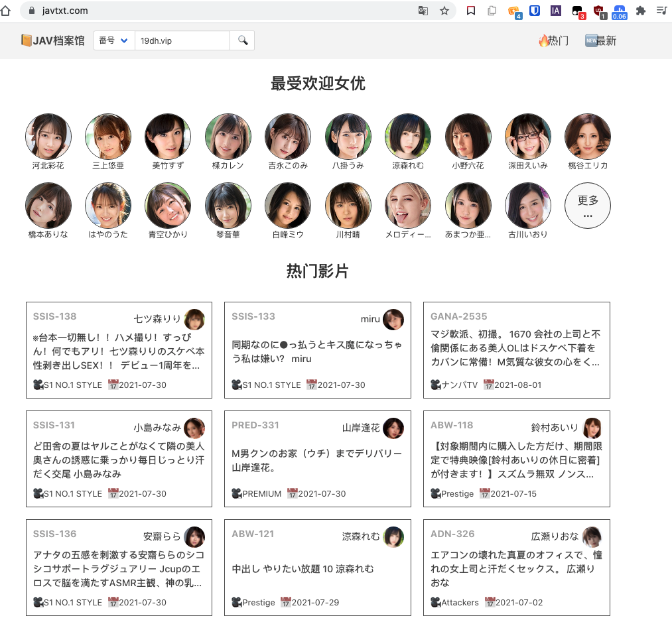Open the 河北彩花 portrait thumbnail

[48, 136]
